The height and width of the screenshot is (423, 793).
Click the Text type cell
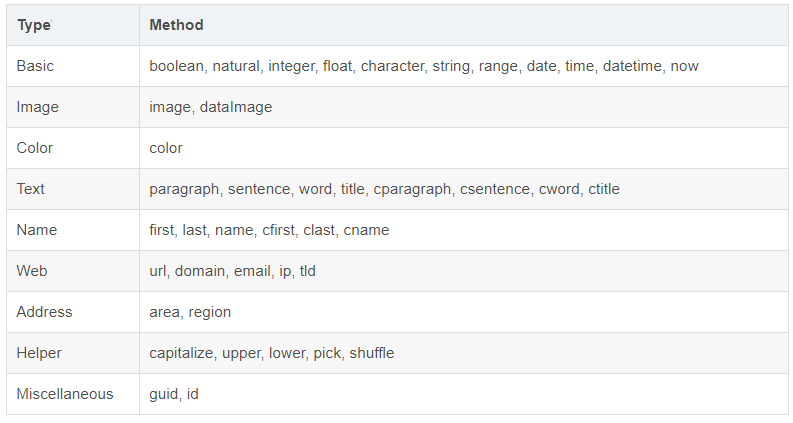tap(31, 189)
